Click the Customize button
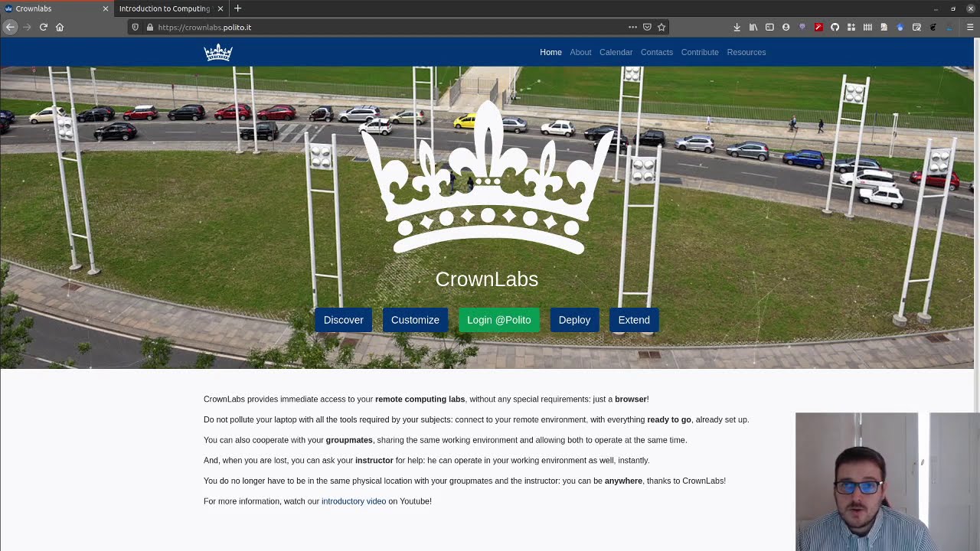Viewport: 980px width, 551px height. coord(415,320)
